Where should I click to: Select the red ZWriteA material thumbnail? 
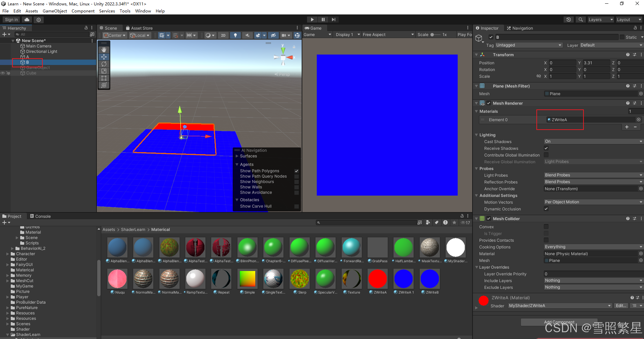click(x=378, y=279)
